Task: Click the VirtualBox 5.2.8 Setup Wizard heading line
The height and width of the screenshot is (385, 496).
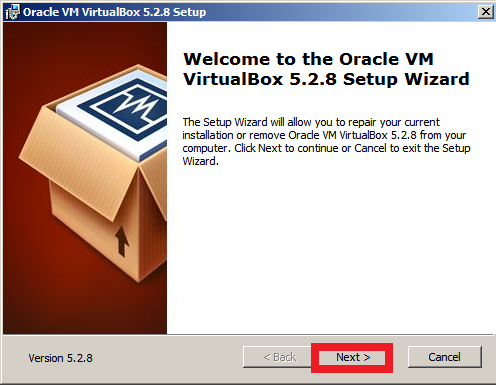Action: coord(326,79)
